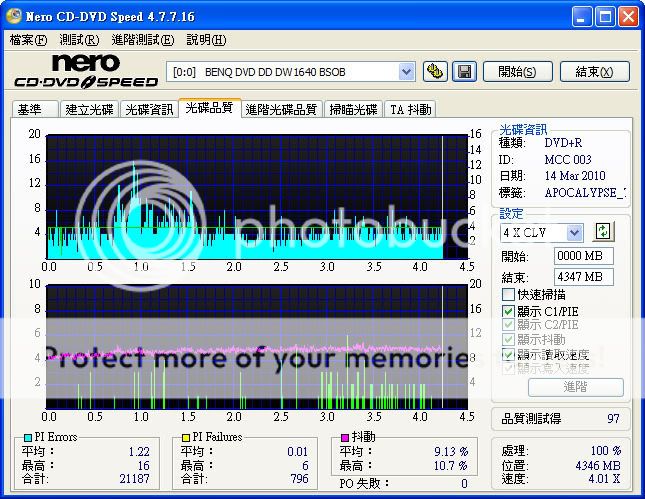Click the magenta jitter legend swatch
645x499 pixels.
(x=345, y=437)
